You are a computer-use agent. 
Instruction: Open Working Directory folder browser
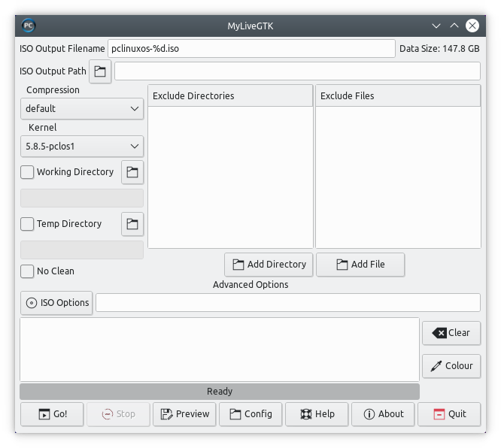click(x=132, y=172)
